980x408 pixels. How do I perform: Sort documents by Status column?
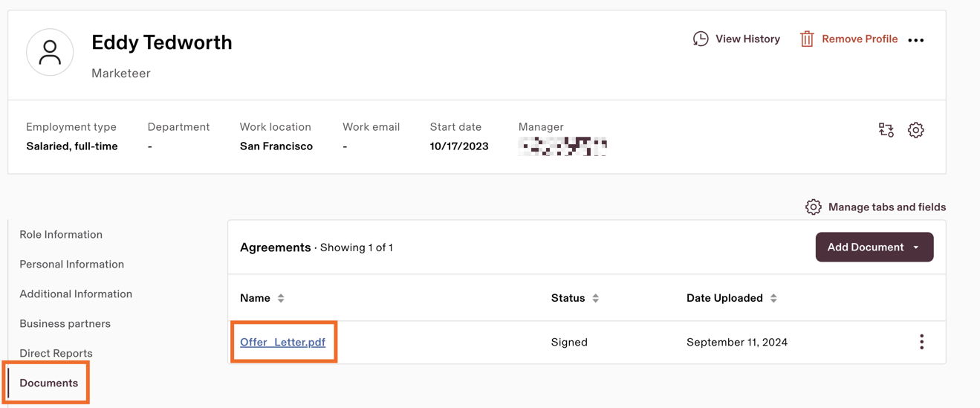[x=596, y=298]
